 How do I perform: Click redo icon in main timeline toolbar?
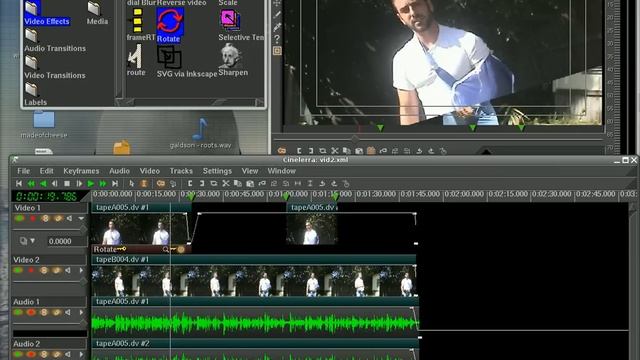point(334,184)
